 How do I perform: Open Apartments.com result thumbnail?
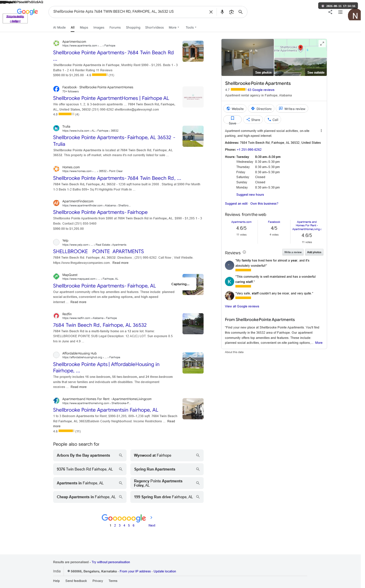click(x=193, y=51)
